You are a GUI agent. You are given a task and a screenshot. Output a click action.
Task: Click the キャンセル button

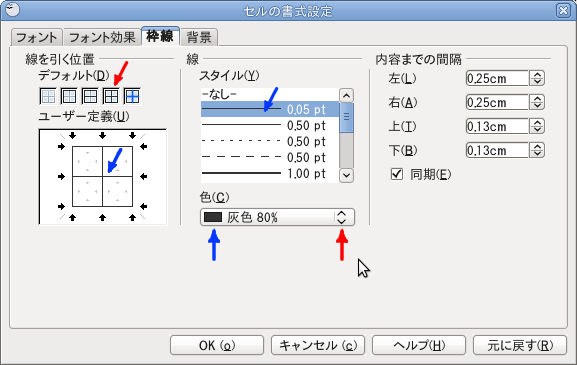click(x=318, y=345)
